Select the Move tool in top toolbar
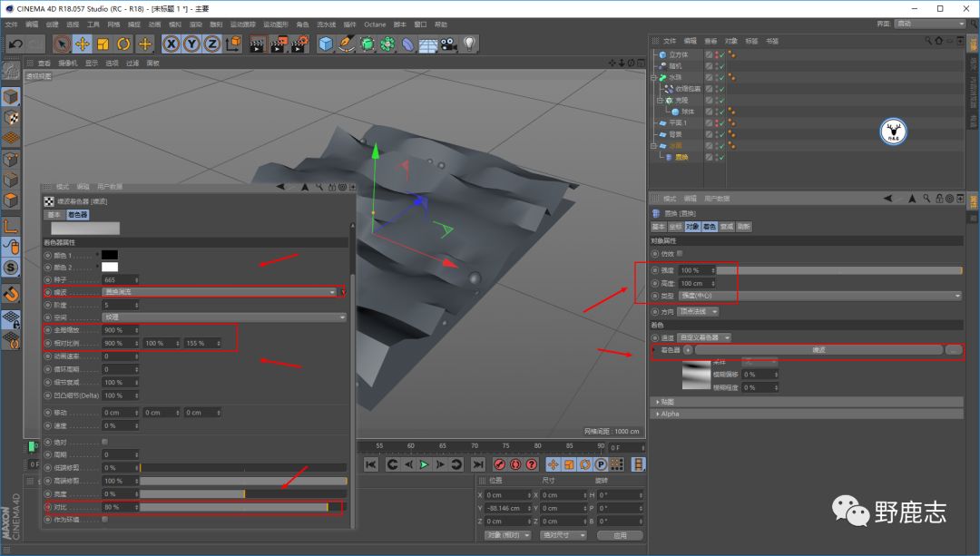Screen dimensions: 980x556 tap(83, 44)
